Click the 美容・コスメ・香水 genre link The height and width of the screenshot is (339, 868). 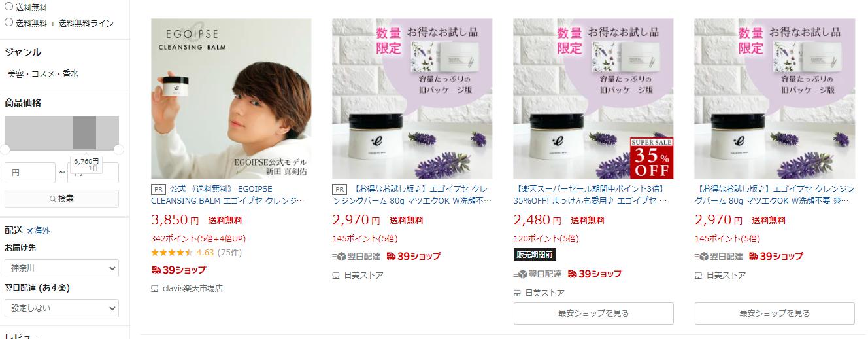pos(43,74)
